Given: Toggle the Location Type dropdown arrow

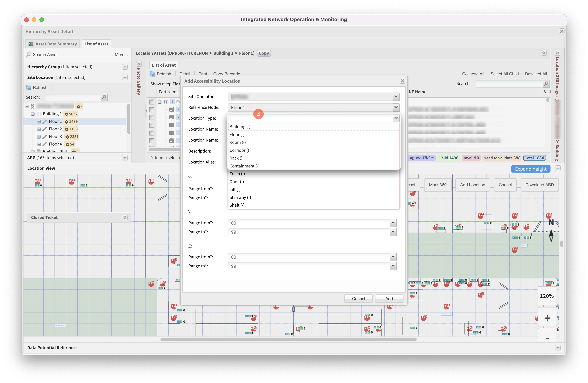Looking at the screenshot, I should 396,118.
